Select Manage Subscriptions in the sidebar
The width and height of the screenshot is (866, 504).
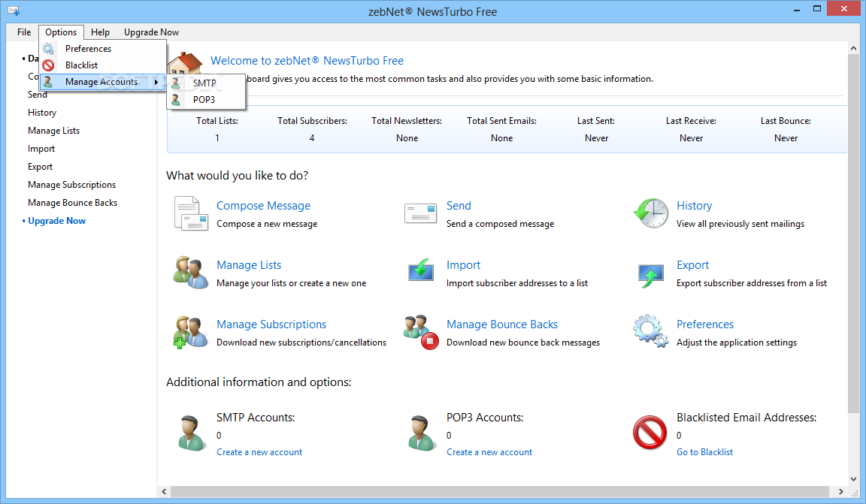(x=72, y=185)
